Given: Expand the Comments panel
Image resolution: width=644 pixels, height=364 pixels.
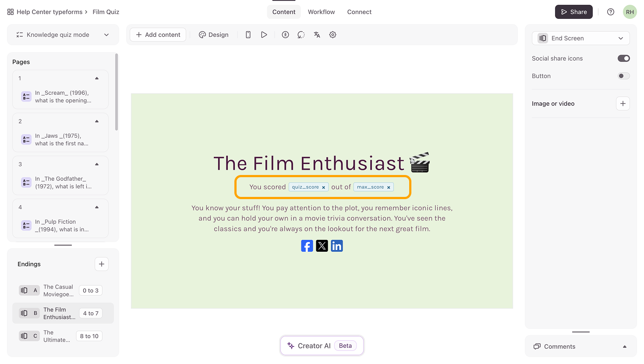Looking at the screenshot, I should click(624, 346).
